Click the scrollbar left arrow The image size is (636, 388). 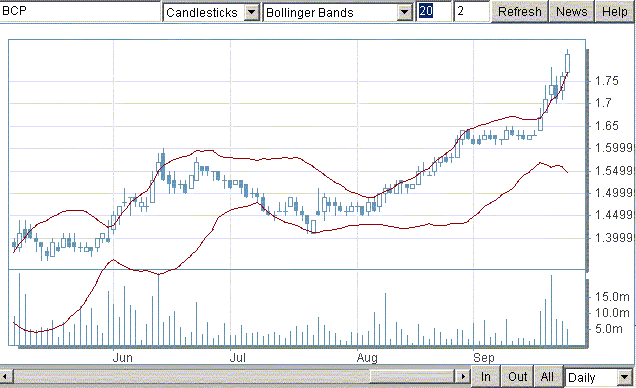[x=6, y=377]
